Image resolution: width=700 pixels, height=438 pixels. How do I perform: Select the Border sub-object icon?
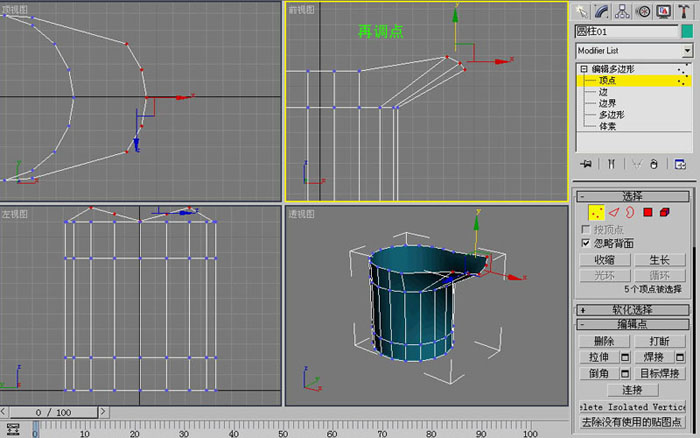pos(630,212)
